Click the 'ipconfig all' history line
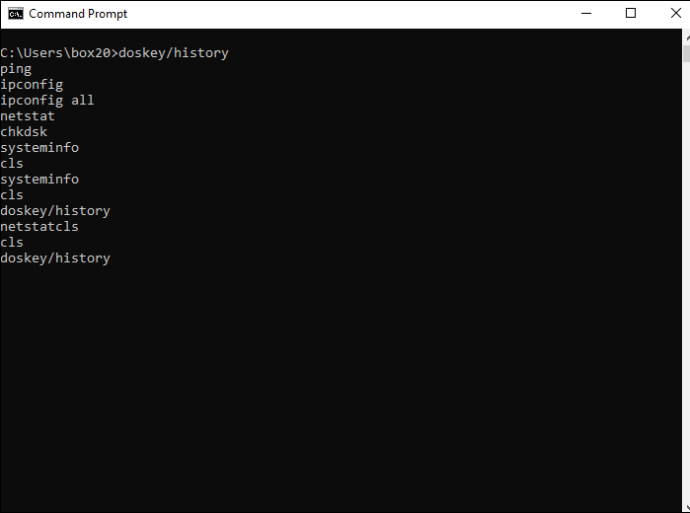The image size is (690, 513). (47, 100)
